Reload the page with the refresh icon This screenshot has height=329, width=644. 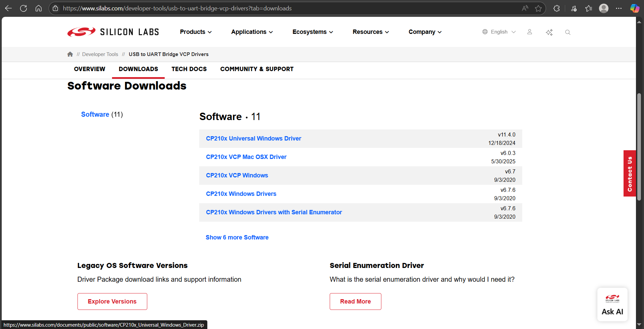23,8
